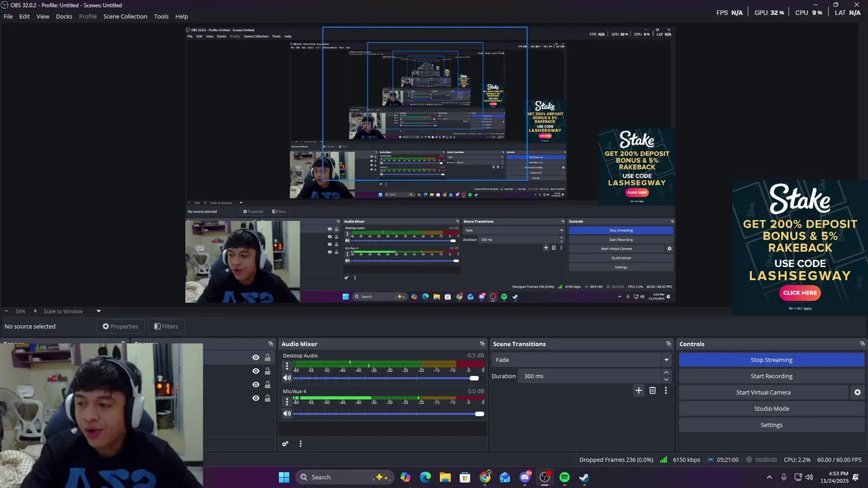The image size is (868, 488).
Task: Open File Explorer from the taskbar
Action: click(445, 477)
